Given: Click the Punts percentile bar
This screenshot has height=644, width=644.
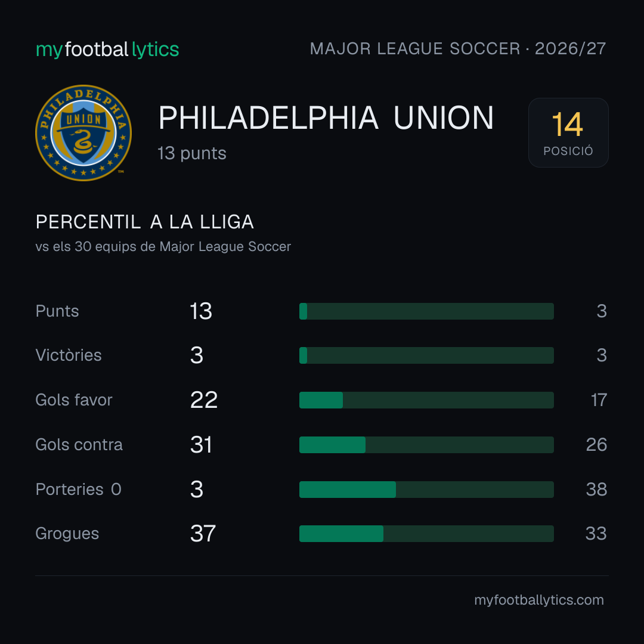Looking at the screenshot, I should (426, 311).
